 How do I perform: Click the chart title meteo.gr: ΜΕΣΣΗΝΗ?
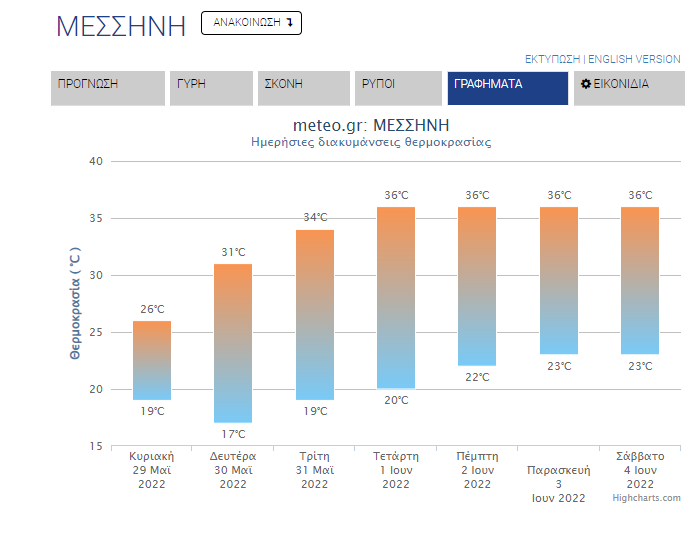pos(371,125)
